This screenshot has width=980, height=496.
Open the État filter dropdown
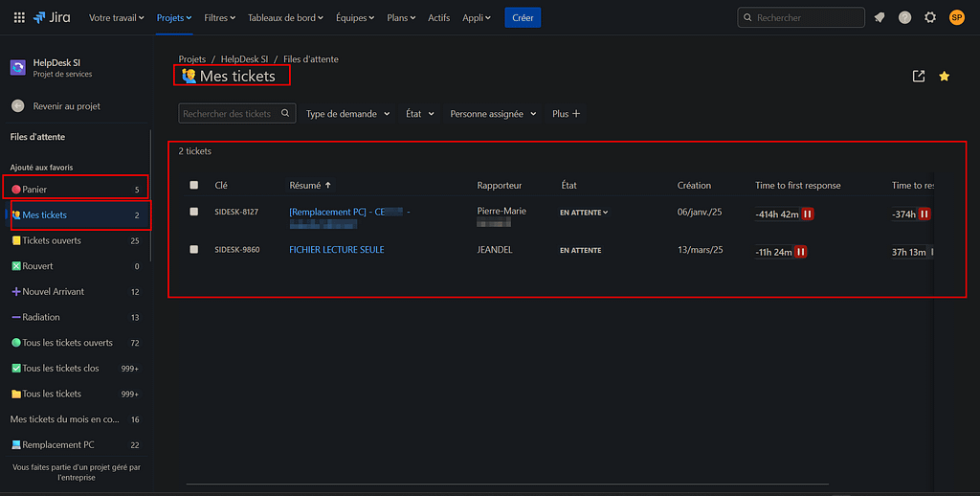tap(419, 114)
